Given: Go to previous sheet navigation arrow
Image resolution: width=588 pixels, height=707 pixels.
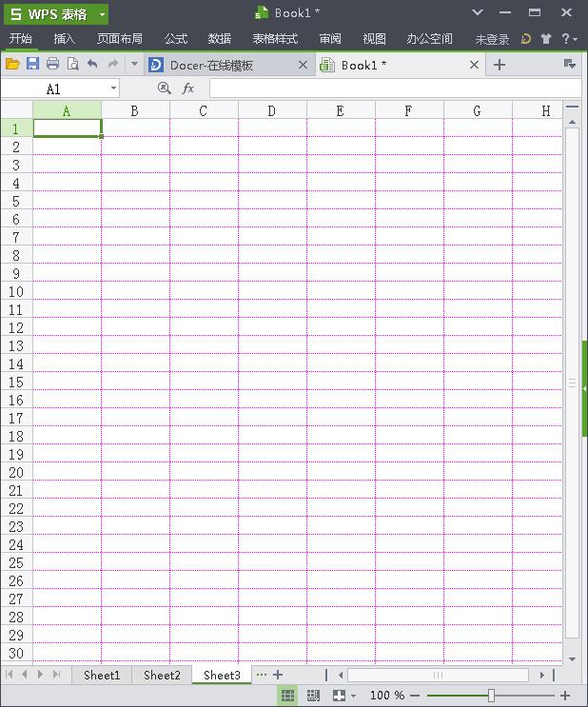Looking at the screenshot, I should pyautogui.click(x=25, y=675).
